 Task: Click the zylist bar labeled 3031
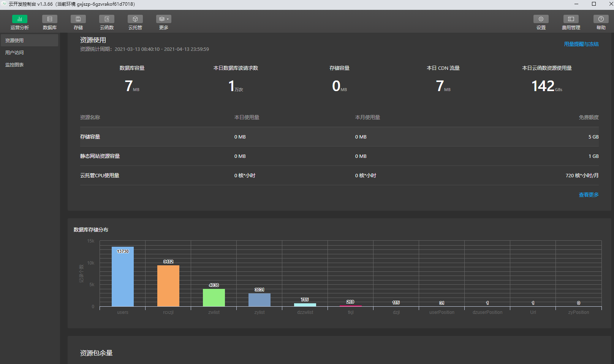click(x=260, y=300)
